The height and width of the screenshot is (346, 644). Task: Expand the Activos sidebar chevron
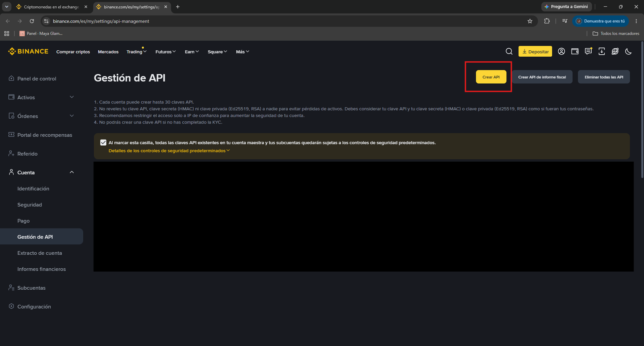coord(72,97)
